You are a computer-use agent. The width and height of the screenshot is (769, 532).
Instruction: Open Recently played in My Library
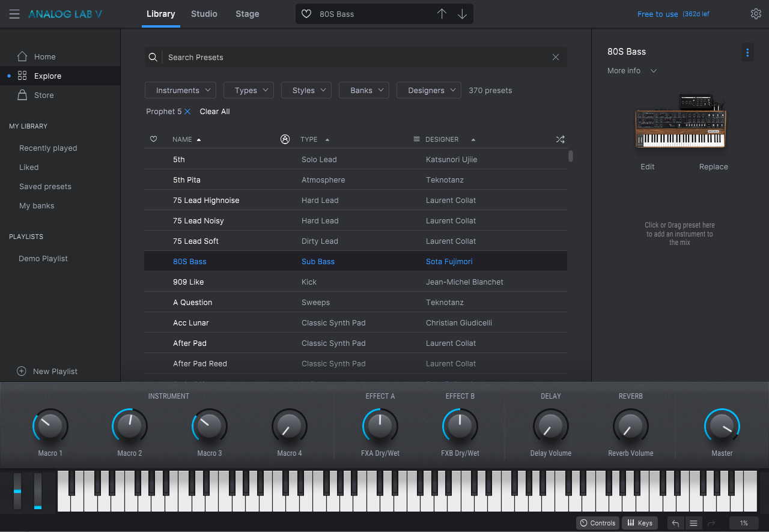point(48,148)
